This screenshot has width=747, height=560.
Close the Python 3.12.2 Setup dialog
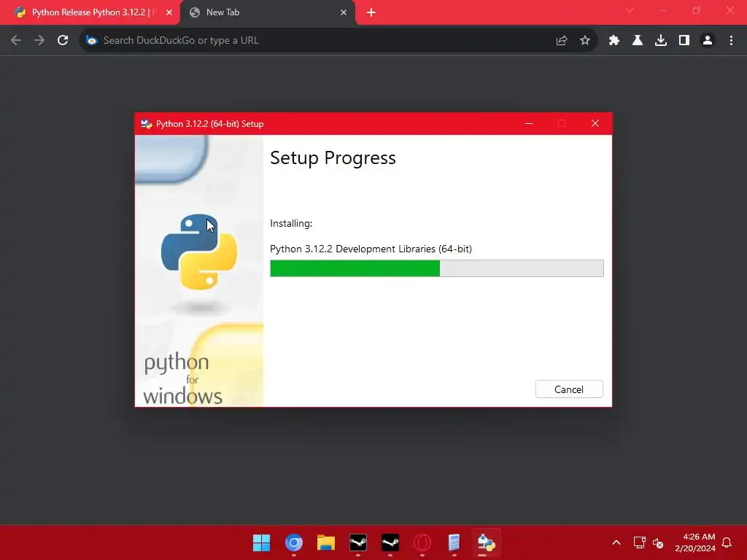595,123
